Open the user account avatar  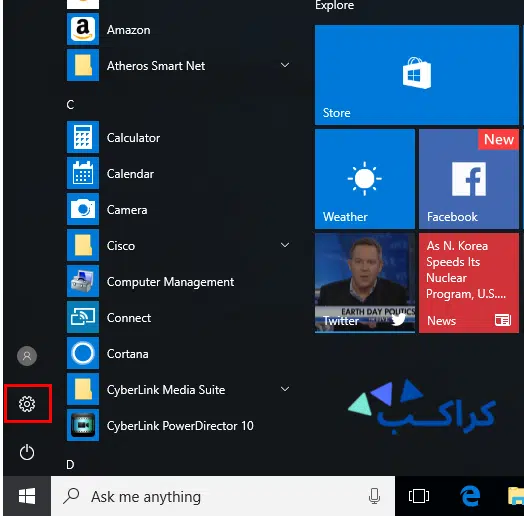[x=27, y=356]
